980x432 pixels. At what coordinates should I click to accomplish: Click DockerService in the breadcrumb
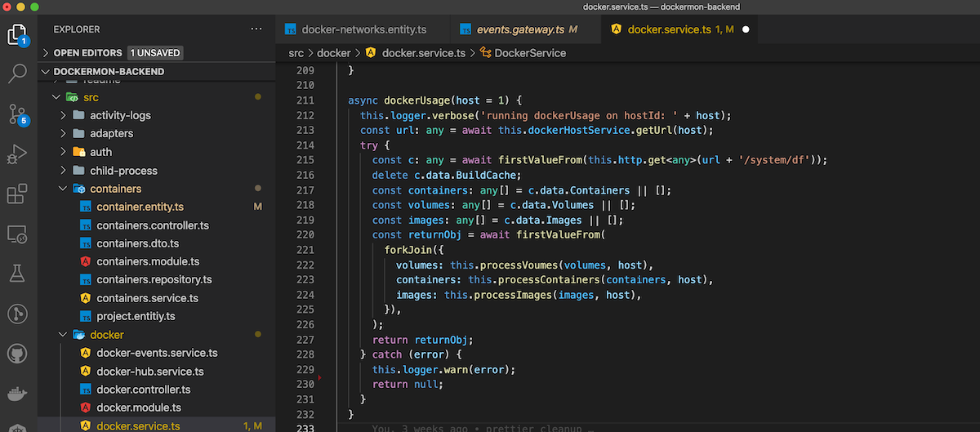pos(530,53)
